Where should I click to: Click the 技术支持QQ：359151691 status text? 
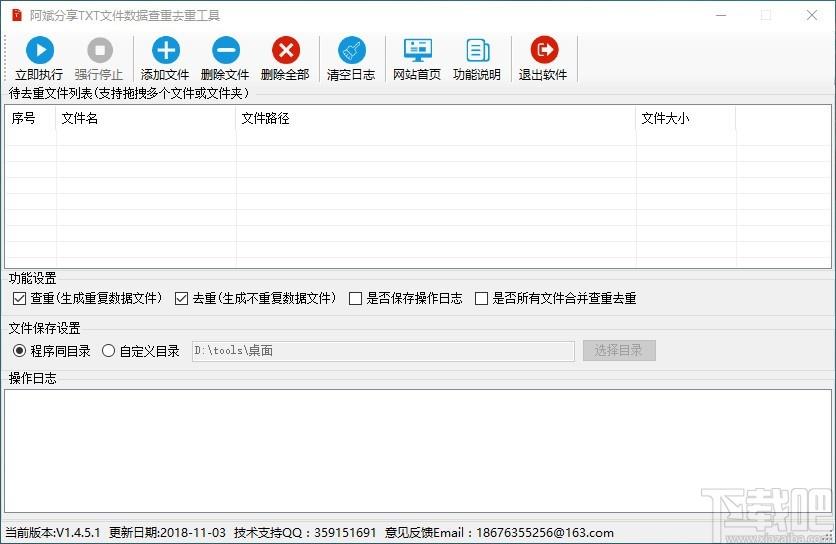coord(305,532)
